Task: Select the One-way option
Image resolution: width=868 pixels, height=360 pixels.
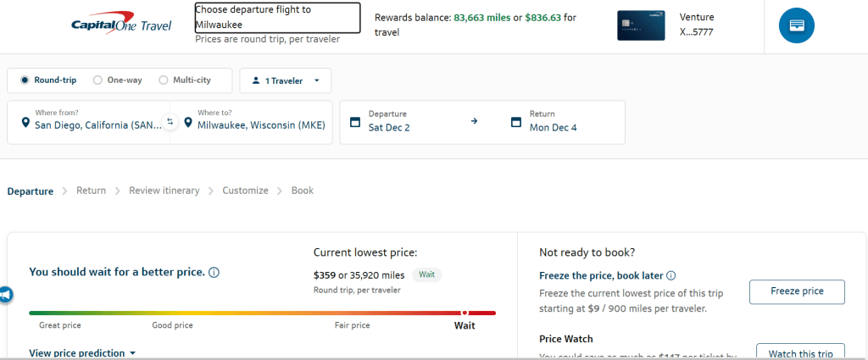Action: [117, 80]
